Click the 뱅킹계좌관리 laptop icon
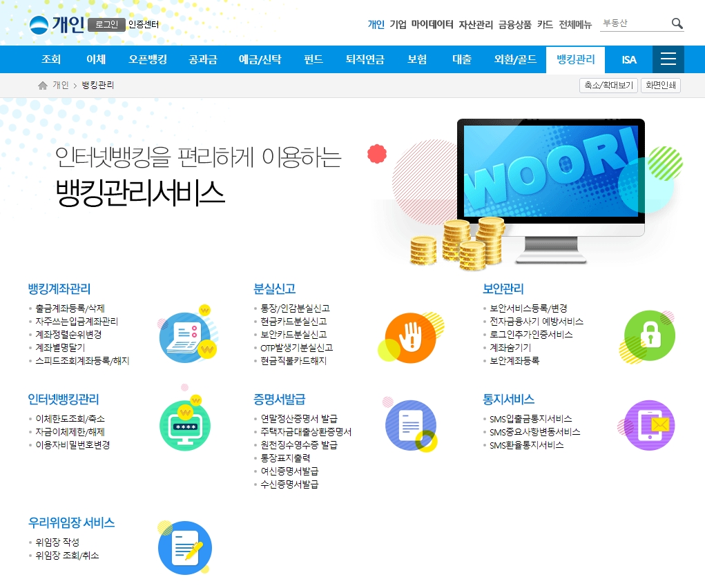Viewport: 705px width, 588px height. (188, 334)
